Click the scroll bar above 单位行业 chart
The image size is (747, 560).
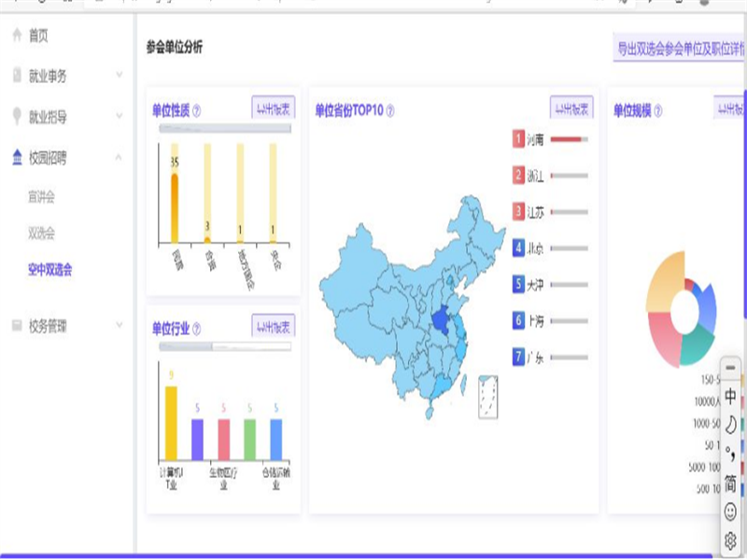pos(224,346)
